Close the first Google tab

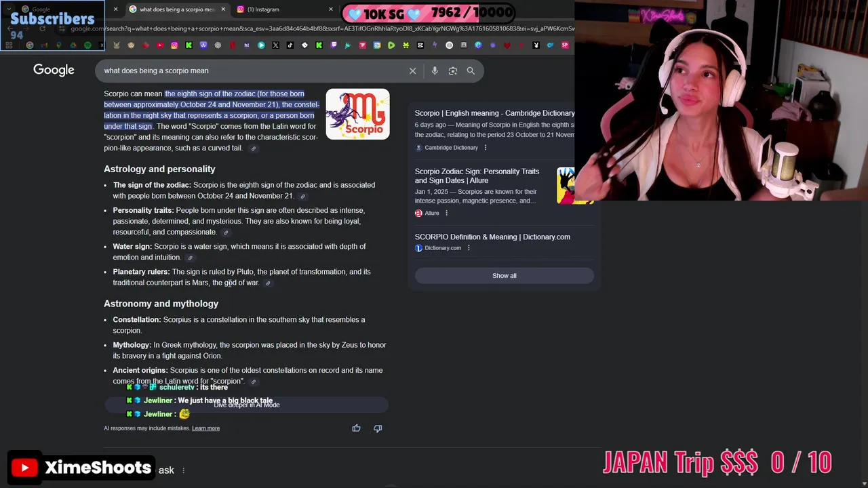(x=115, y=9)
